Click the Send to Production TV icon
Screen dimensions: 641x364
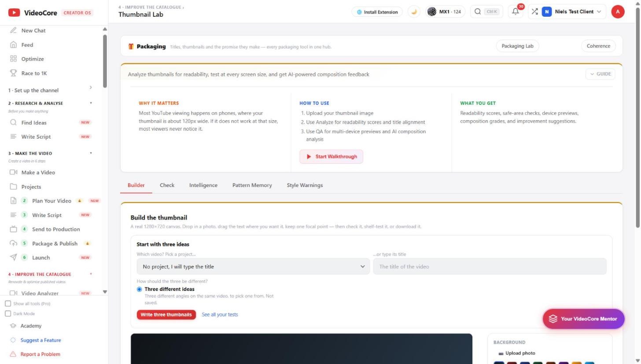(13, 229)
